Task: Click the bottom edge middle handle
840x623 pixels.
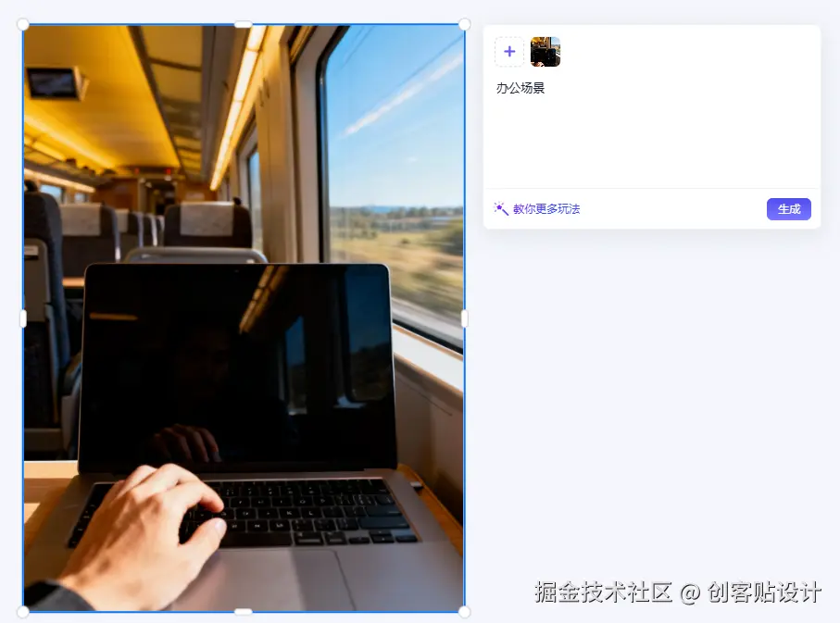Action: click(x=244, y=611)
